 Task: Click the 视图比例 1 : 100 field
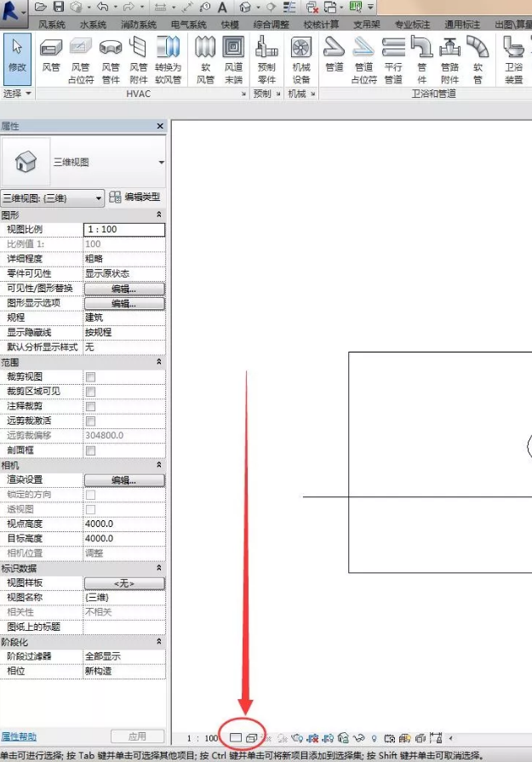[124, 229]
